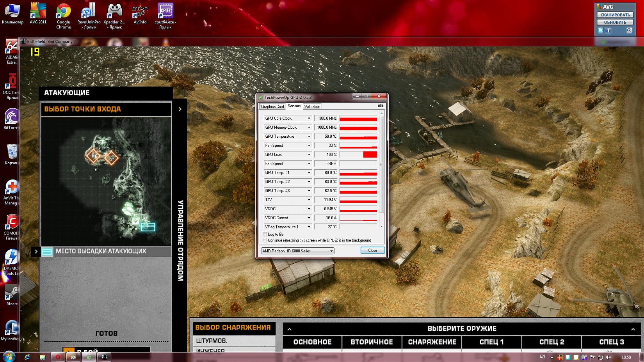Image resolution: width=644 pixels, height=362 pixels.
Task: Switch to the Validation tab
Action: coord(312,106)
